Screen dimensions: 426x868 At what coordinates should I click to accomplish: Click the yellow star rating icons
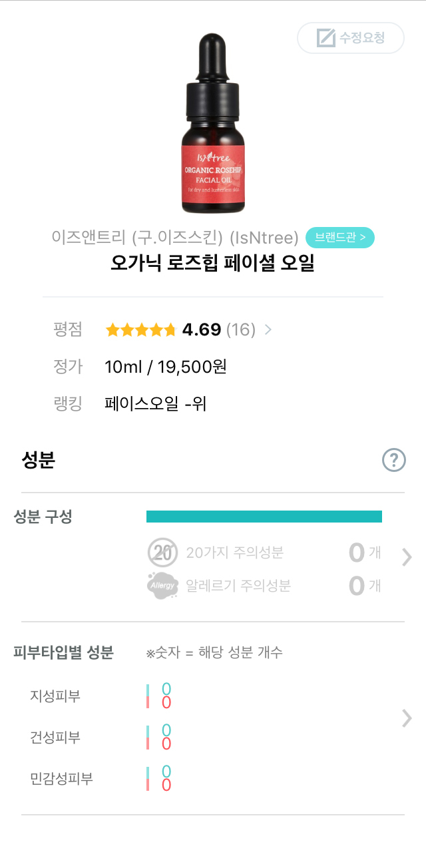point(140,329)
